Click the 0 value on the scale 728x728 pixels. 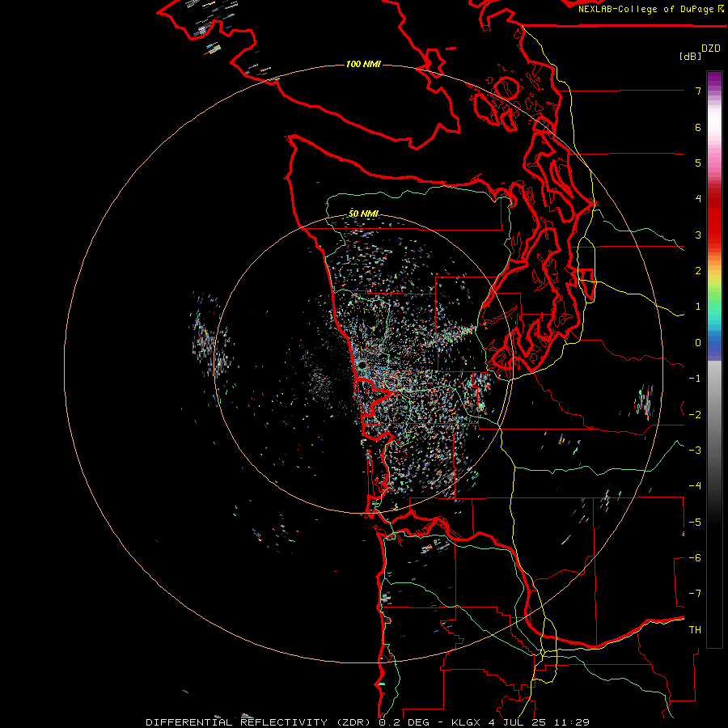pos(698,343)
